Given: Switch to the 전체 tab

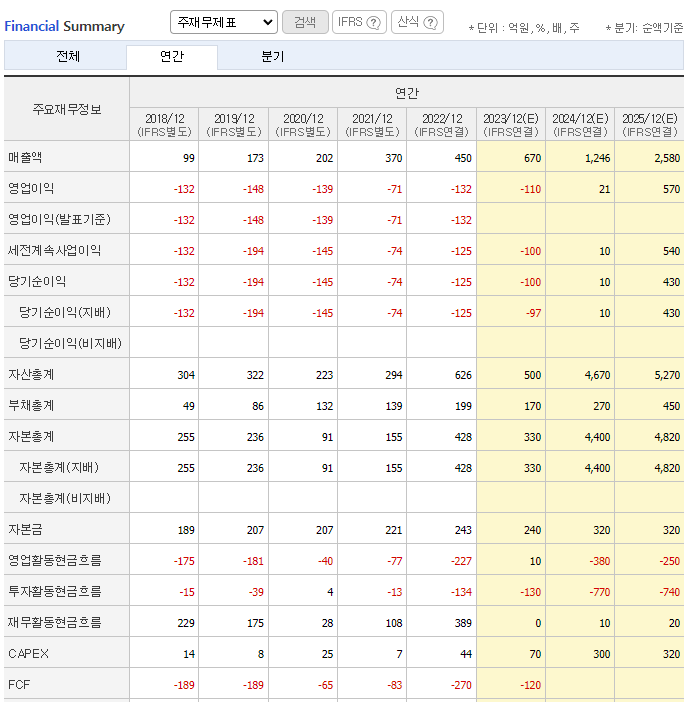Looking at the screenshot, I should (68, 56).
